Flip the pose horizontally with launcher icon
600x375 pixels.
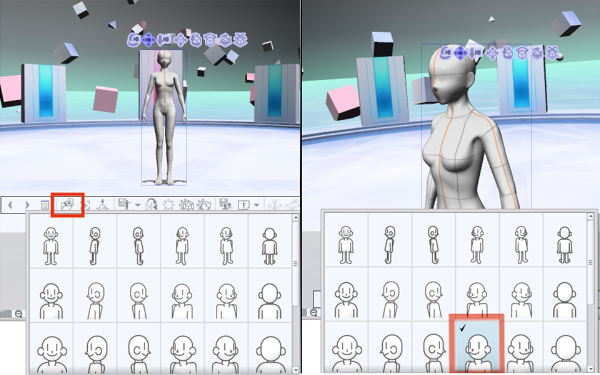(x=152, y=205)
